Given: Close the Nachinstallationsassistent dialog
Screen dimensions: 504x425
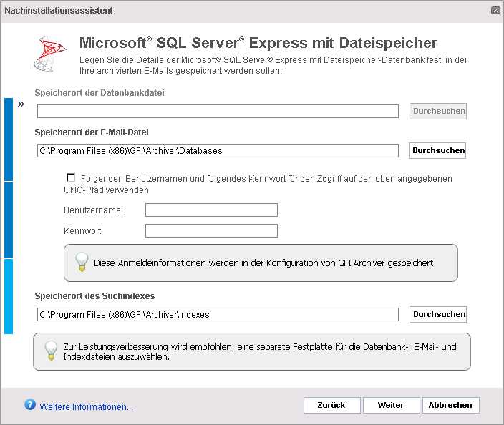Looking at the screenshot, I should point(495,10).
